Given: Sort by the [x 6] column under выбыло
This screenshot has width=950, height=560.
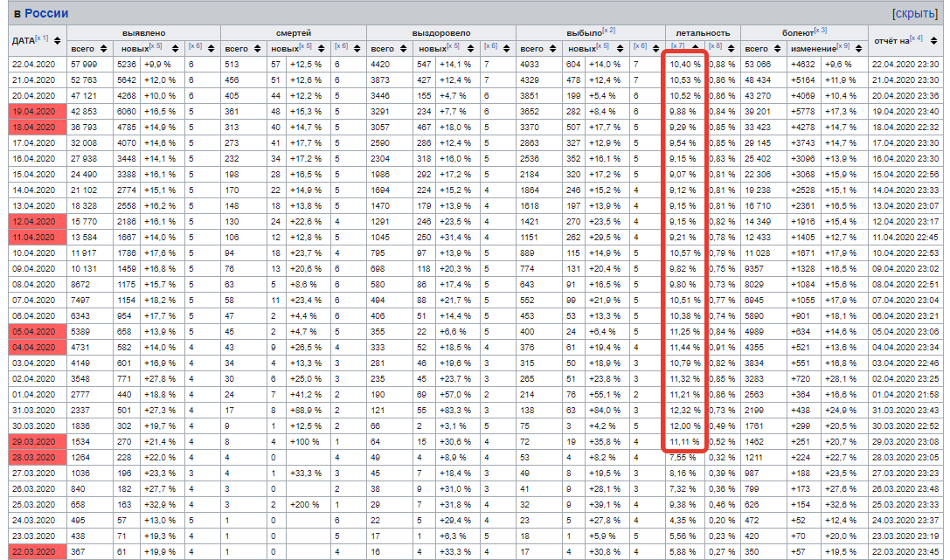Looking at the screenshot, I should [656, 48].
